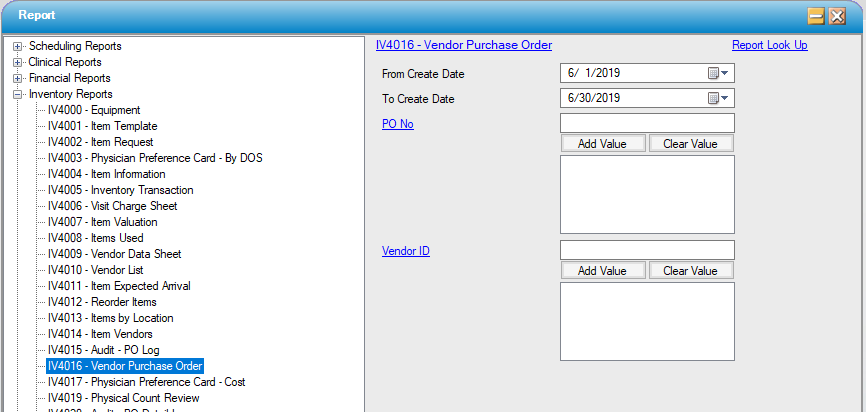Minimize the Report window
The width and height of the screenshot is (866, 412).
[816, 16]
